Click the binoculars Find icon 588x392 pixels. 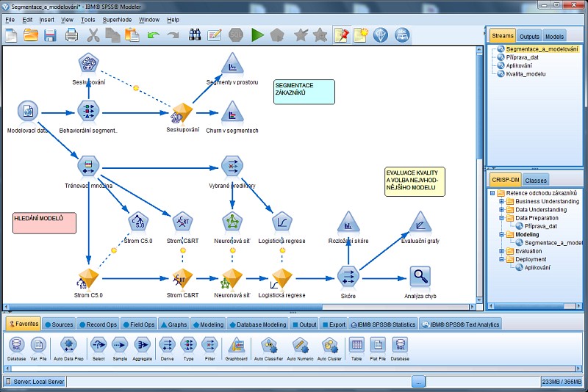tap(195, 35)
